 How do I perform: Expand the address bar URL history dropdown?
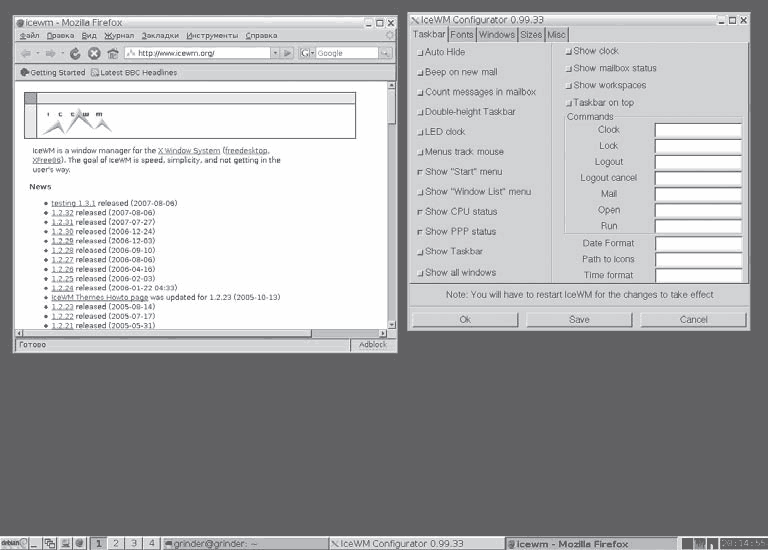click(x=275, y=53)
